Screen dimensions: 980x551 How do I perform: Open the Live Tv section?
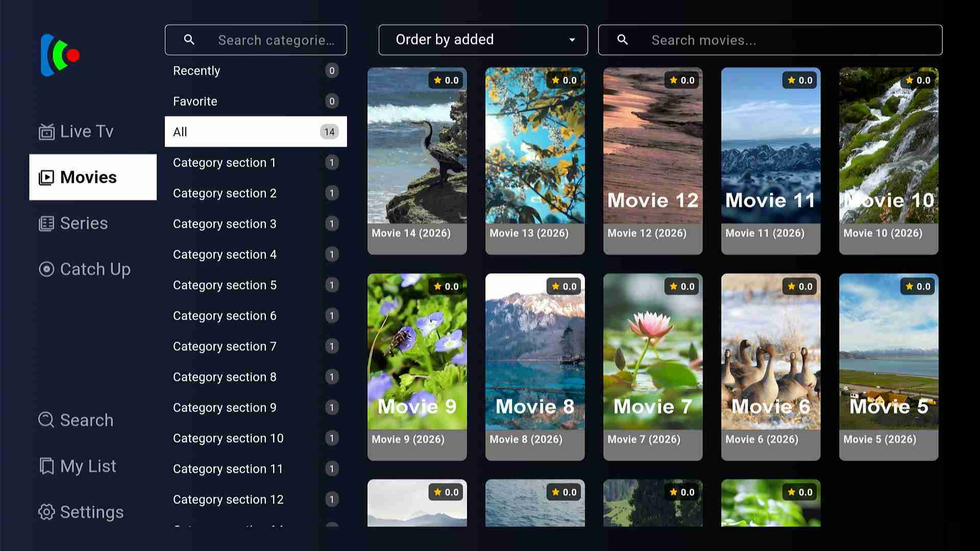click(x=93, y=132)
